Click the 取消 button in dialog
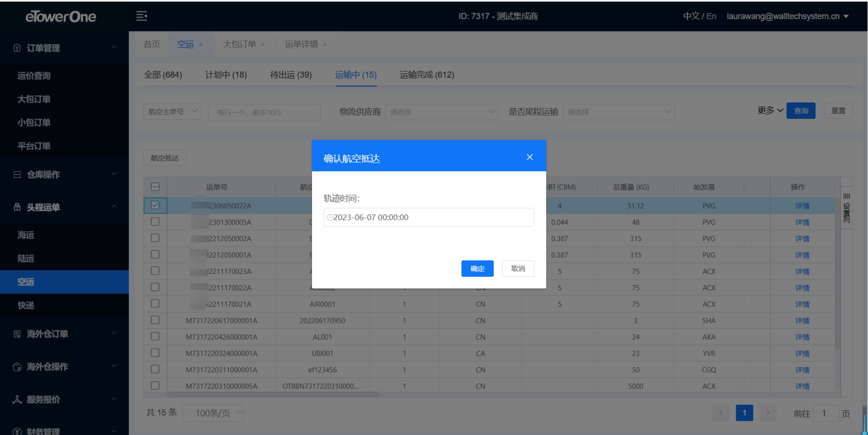The image size is (868, 435). coord(518,269)
